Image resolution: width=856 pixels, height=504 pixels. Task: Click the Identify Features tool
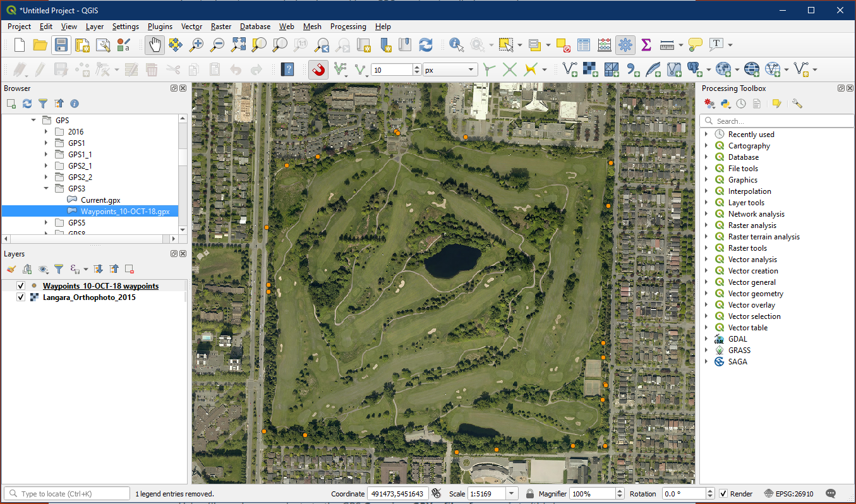[x=456, y=45]
